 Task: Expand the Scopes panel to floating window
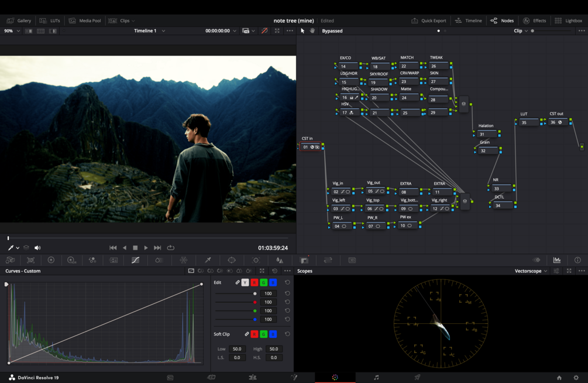pos(569,271)
